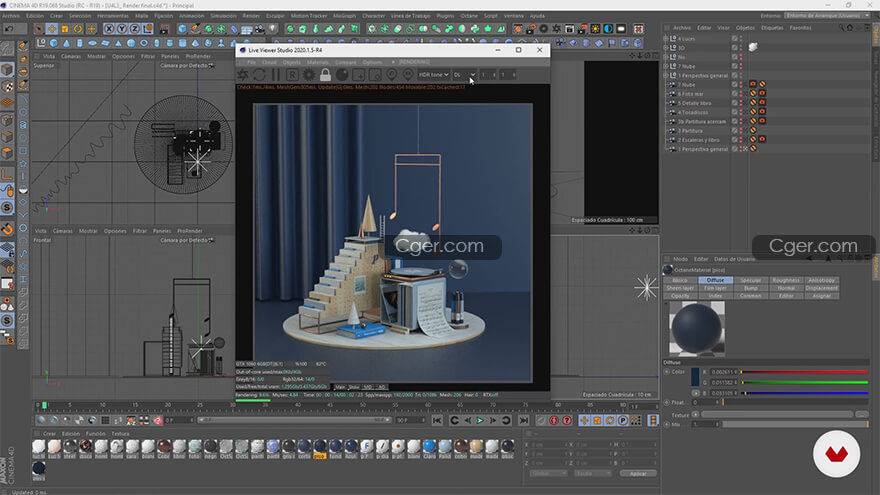Viewport: 880px width, 495px height.
Task: Switch to the Roughness material tab
Action: (x=786, y=280)
